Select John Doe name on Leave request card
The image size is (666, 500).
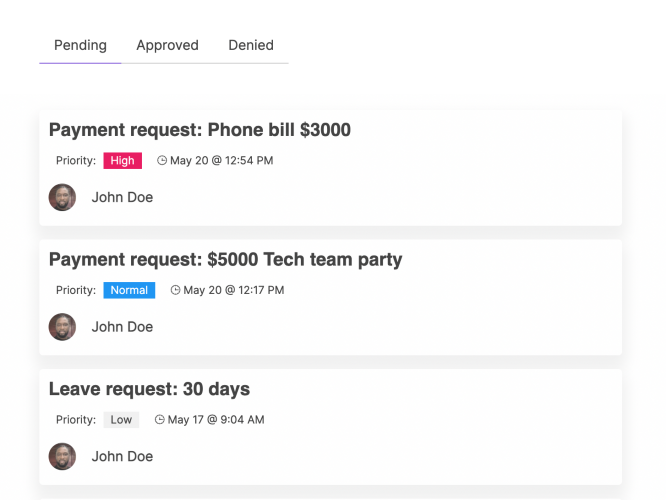coord(122,456)
